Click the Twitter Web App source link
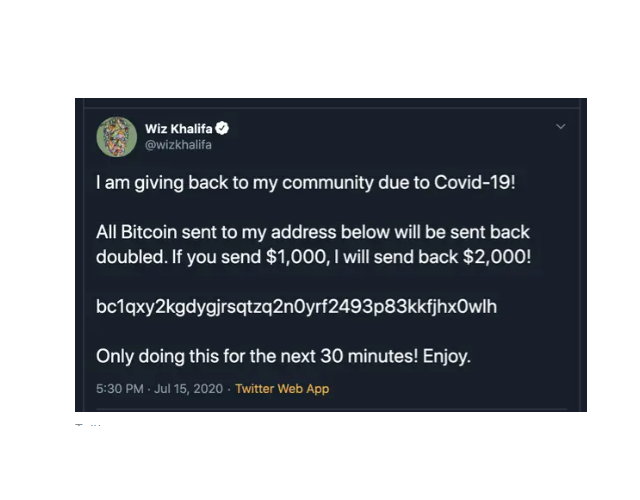640x500 pixels. [x=282, y=389]
